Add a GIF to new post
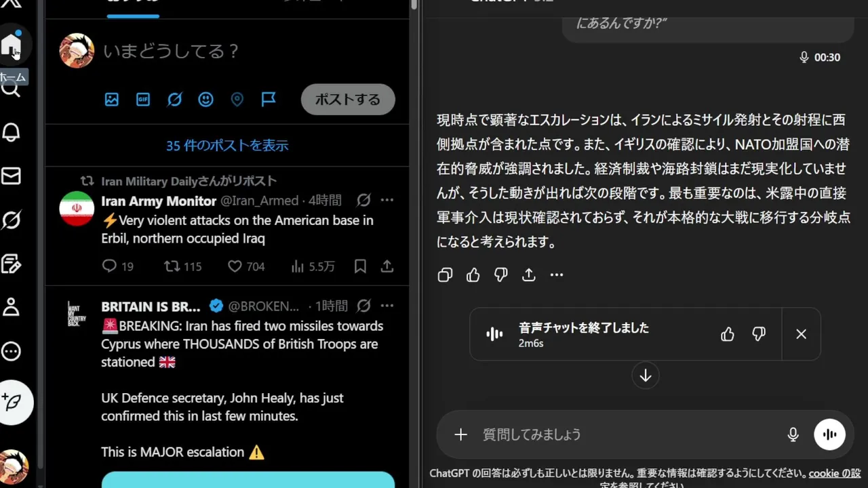868x488 pixels. [x=143, y=100]
